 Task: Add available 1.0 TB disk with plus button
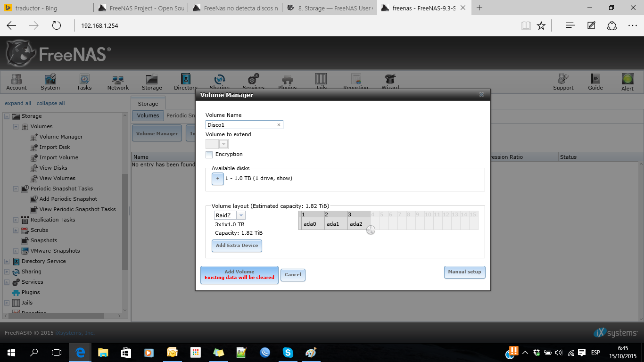[x=218, y=179]
